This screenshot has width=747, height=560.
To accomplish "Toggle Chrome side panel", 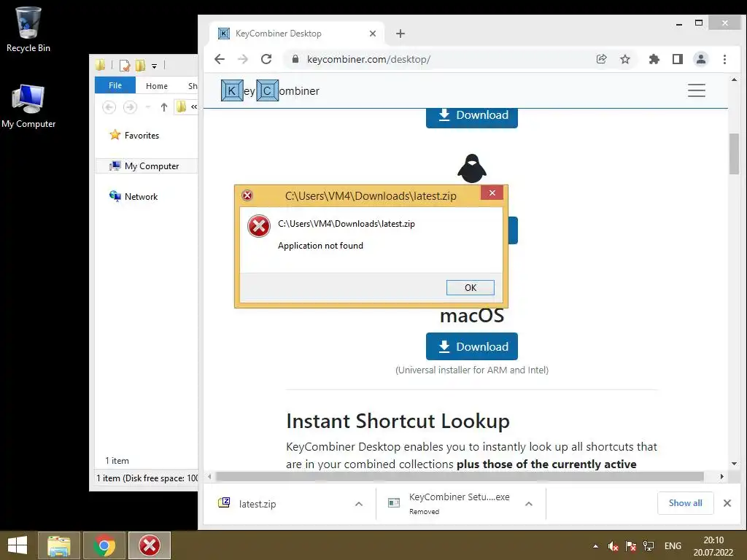I will coord(678,59).
